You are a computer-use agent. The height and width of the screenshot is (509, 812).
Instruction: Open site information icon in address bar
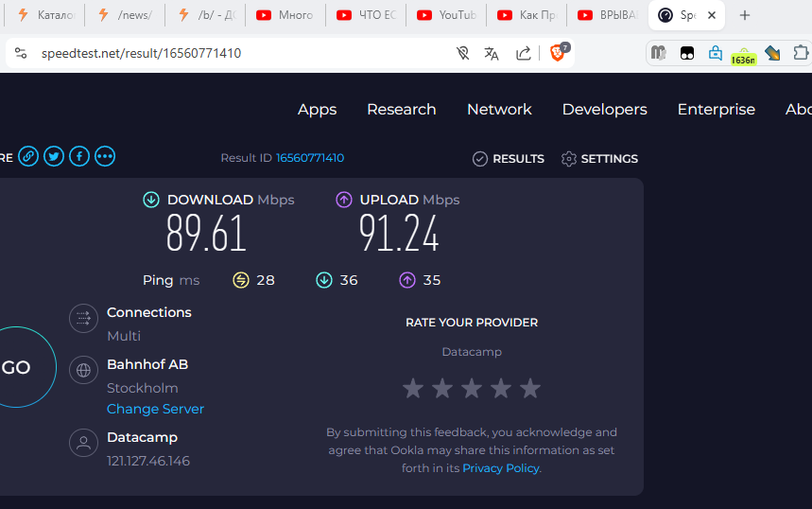[x=21, y=53]
